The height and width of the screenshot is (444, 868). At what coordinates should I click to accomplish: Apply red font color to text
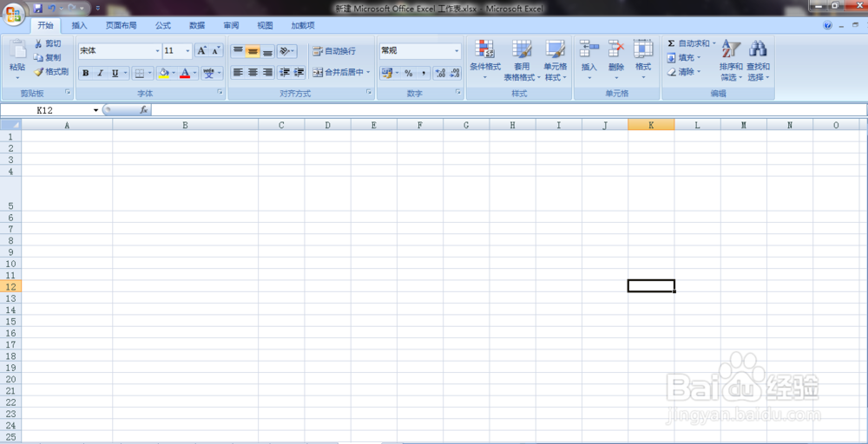185,73
